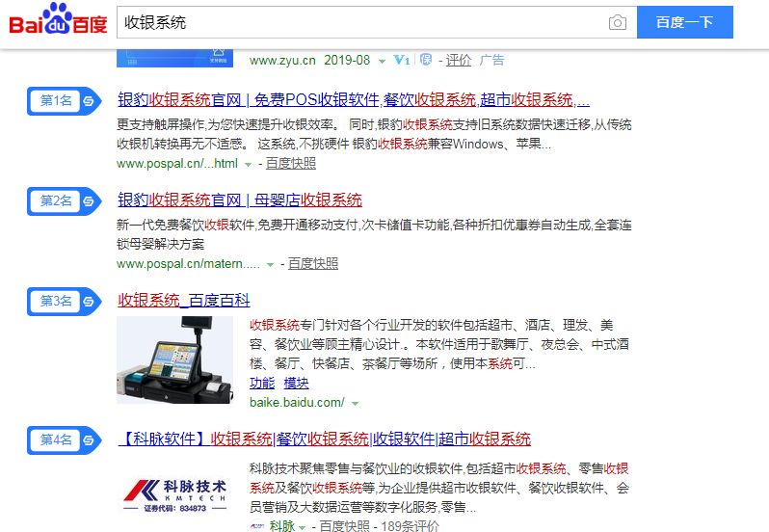Open 百度快照 for the 科脉 result
The width and height of the screenshot is (769, 532).
pyautogui.click(x=344, y=526)
